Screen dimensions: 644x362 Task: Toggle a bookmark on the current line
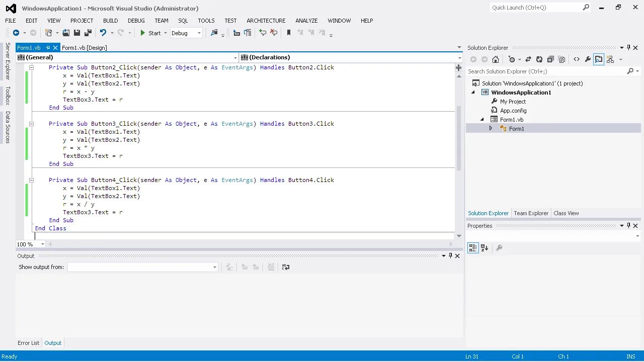click(288, 33)
